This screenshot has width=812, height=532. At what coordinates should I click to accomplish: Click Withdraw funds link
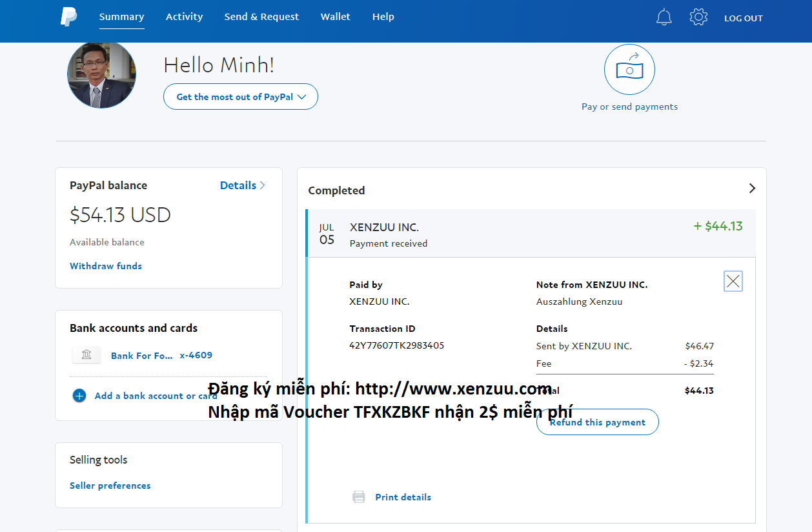(x=106, y=266)
